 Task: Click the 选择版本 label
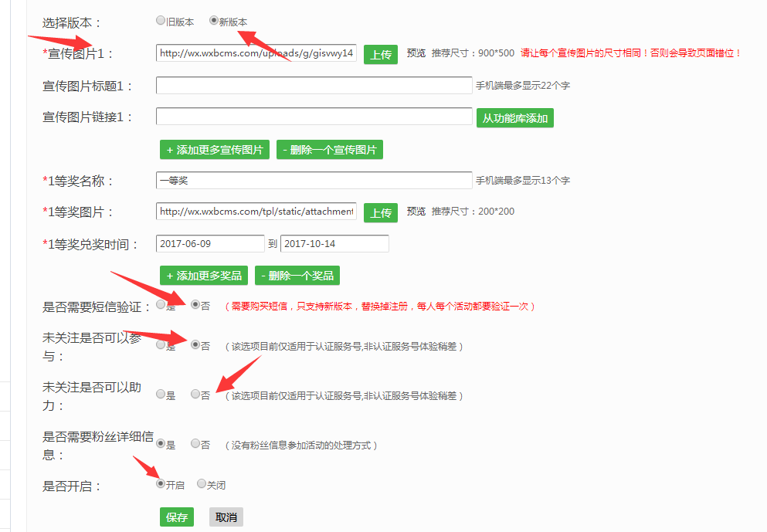coord(72,23)
